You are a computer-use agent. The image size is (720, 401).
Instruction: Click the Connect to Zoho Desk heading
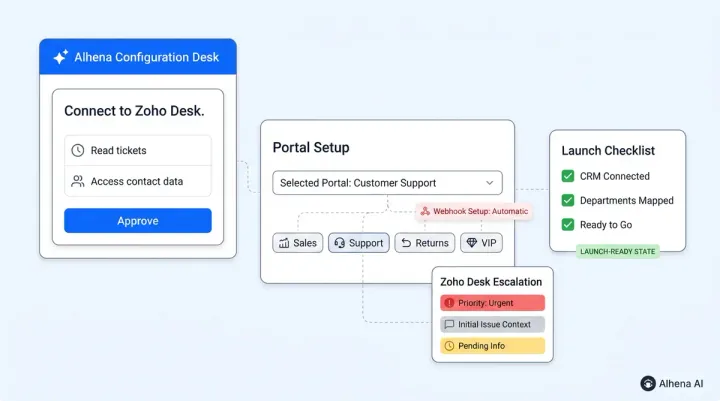[134, 111]
